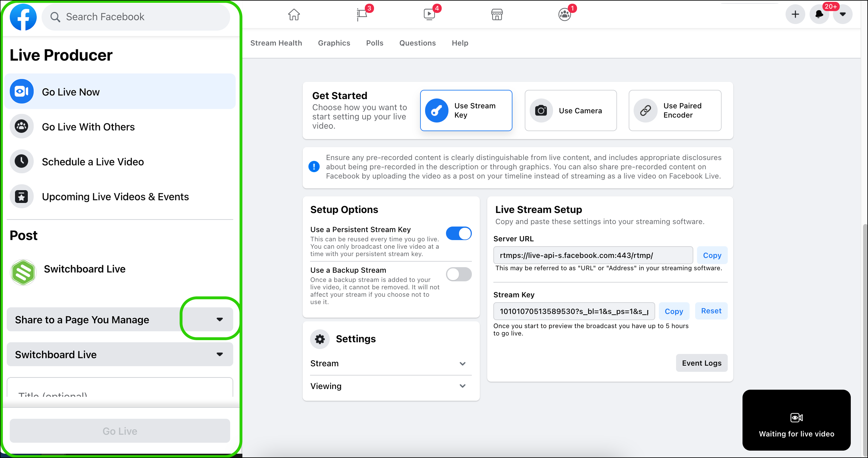This screenshot has width=868, height=458.
Task: Click the Use Camera icon
Action: [x=540, y=110]
